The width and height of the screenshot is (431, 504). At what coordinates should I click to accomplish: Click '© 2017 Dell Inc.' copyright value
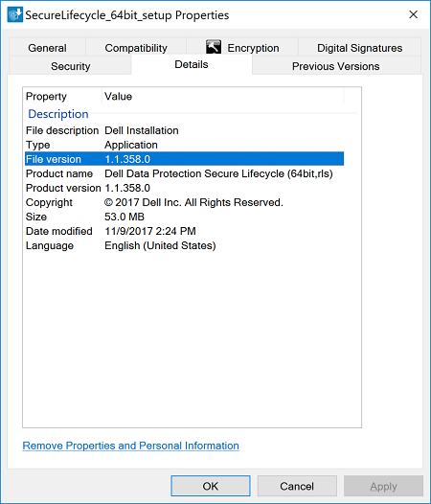click(x=193, y=202)
